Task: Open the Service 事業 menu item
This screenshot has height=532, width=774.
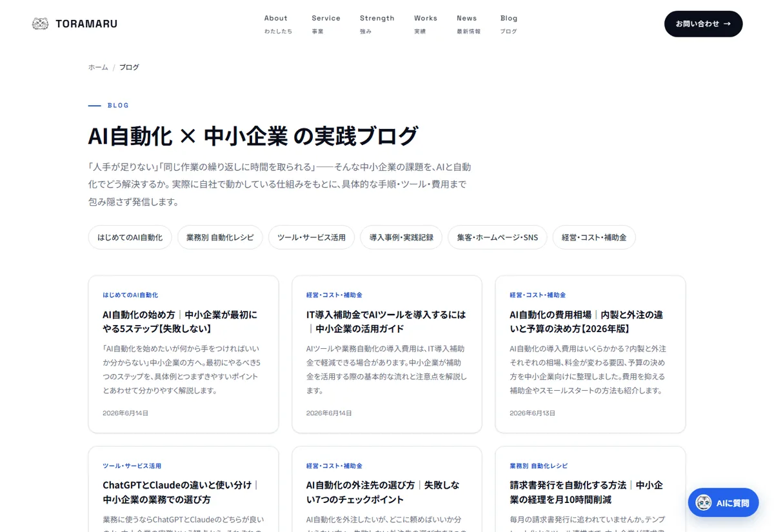Action: coord(326,24)
